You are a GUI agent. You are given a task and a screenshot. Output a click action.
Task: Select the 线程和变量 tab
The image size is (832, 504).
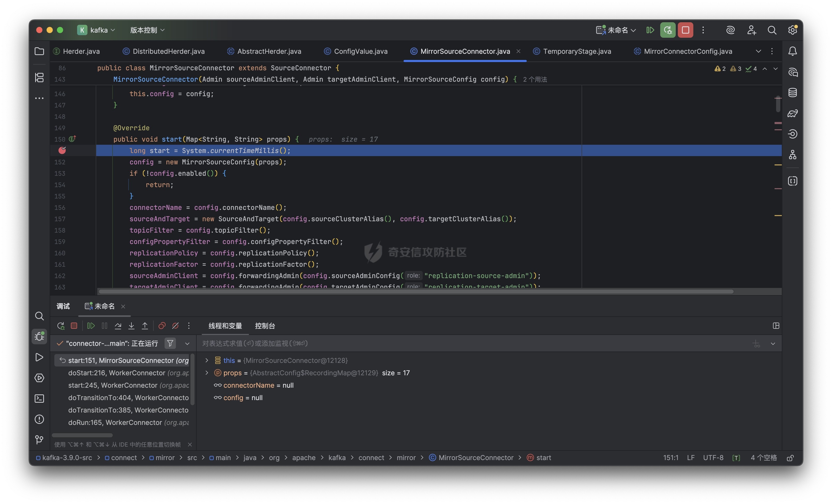225,326
